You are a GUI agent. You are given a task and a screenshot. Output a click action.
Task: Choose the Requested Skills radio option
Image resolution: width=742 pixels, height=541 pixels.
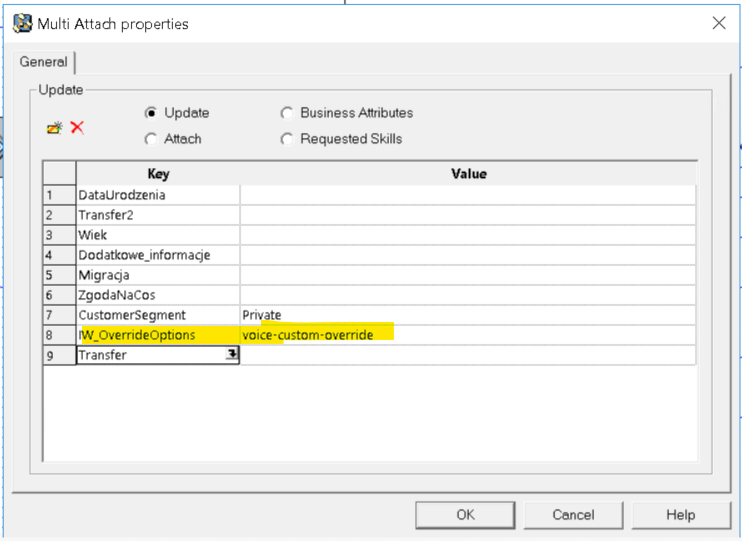288,139
